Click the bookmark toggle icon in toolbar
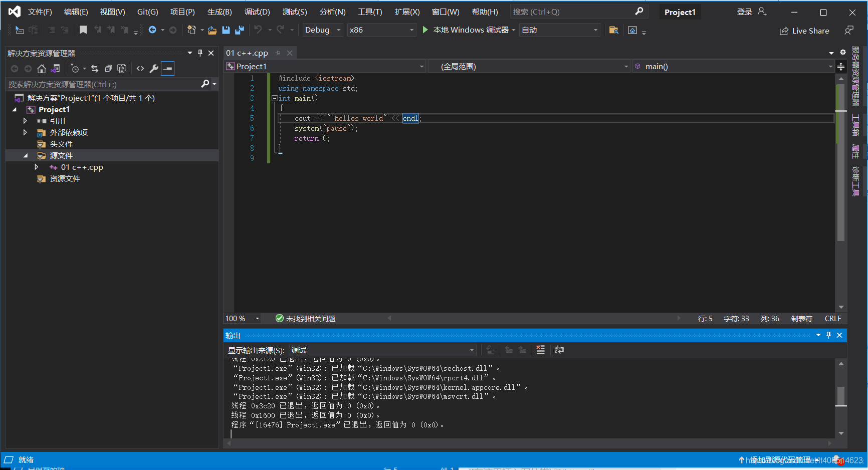Viewport: 868px width, 470px height. click(83, 30)
